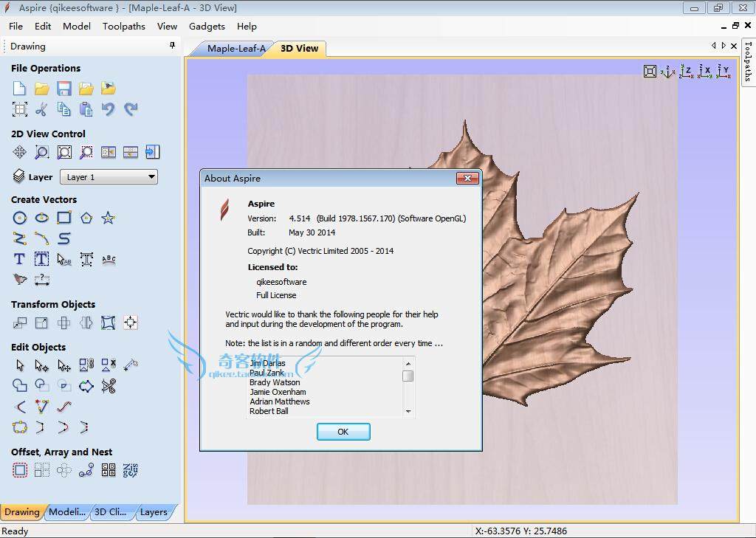Switch to the Maple-Leaf-A tab

236,49
